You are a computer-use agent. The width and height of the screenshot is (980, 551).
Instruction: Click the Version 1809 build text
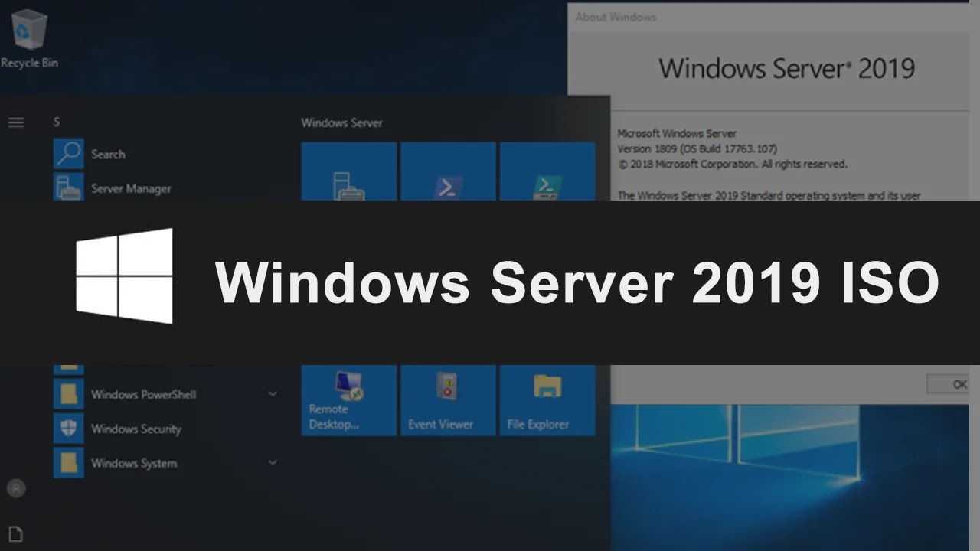pos(697,148)
